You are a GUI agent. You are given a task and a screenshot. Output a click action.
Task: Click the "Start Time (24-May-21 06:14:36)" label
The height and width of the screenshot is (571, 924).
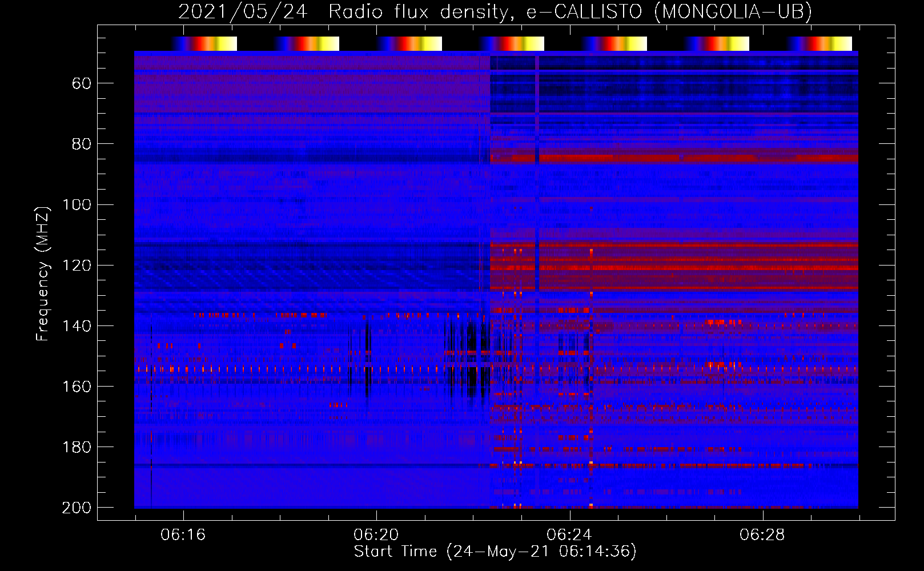[495, 551]
